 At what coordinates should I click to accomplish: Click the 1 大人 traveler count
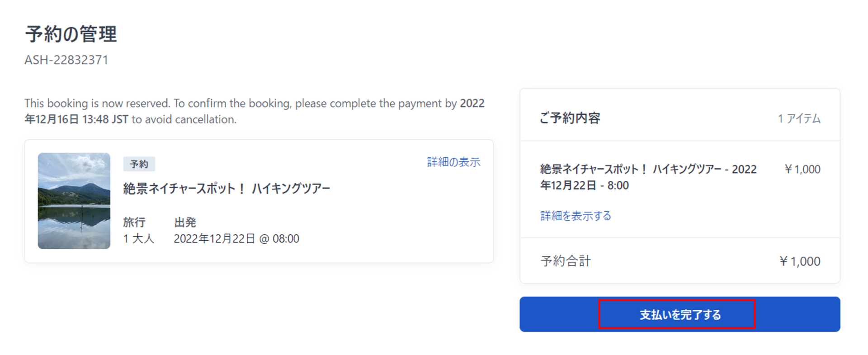139,238
